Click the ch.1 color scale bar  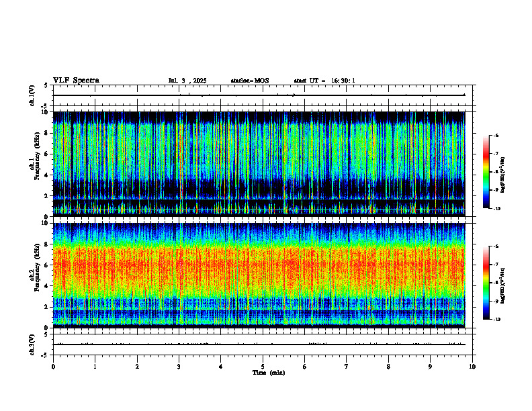486,172
